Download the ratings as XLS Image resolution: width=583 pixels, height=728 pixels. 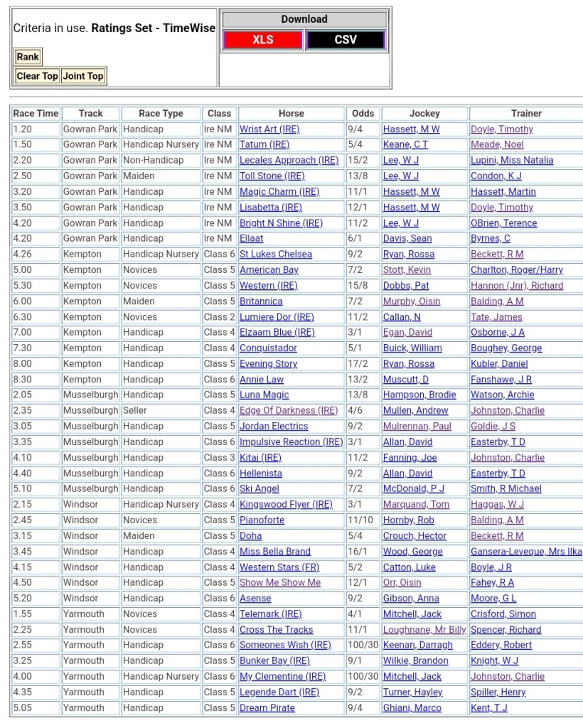[x=262, y=41]
